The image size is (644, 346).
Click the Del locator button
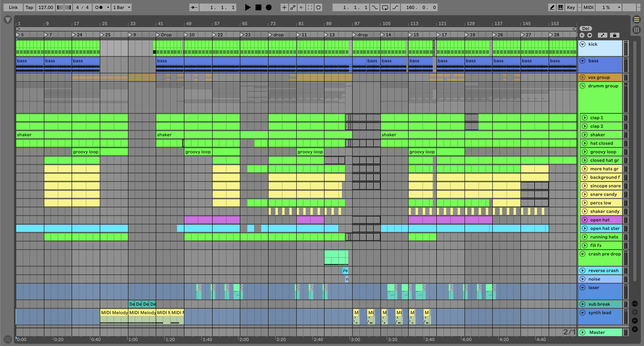coord(586,28)
